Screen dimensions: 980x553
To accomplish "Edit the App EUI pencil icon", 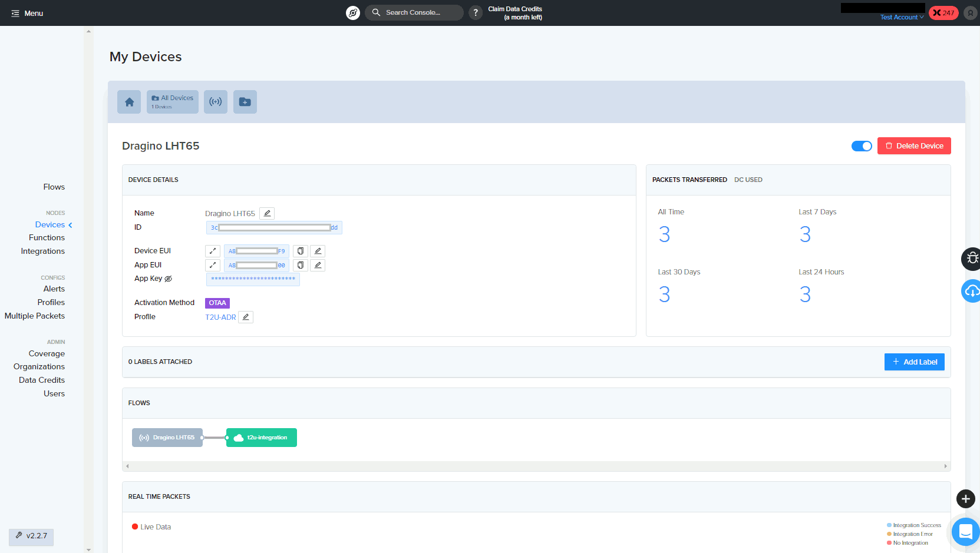I will coord(318,265).
